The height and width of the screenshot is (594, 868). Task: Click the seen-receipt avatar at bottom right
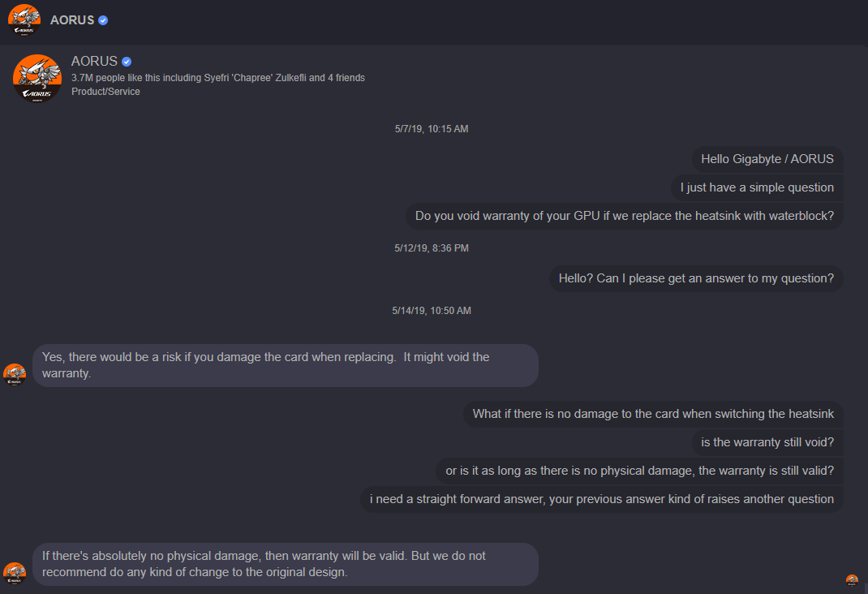click(x=852, y=580)
